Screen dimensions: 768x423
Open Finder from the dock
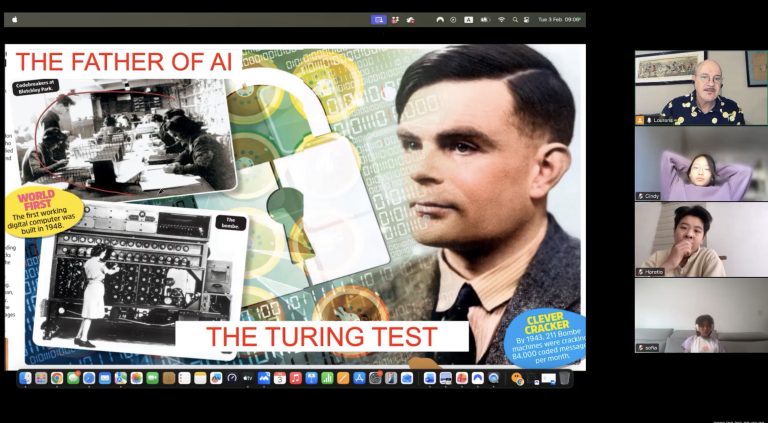[26, 378]
